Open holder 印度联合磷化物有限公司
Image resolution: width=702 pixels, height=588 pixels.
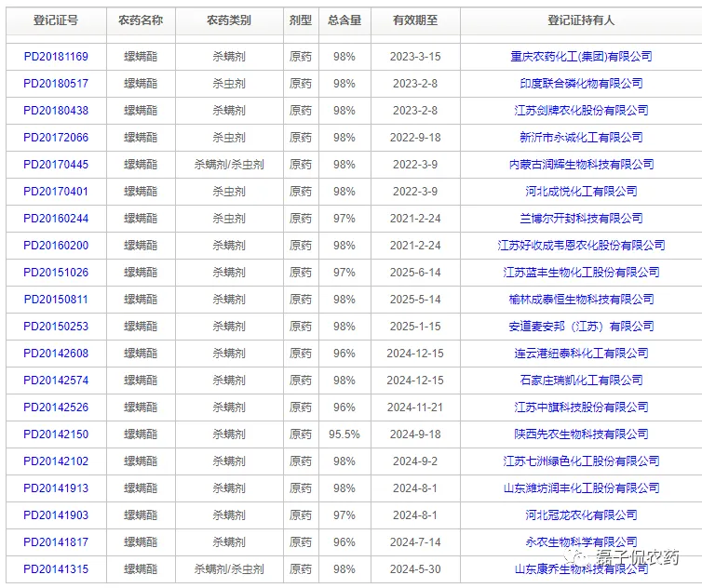581,84
